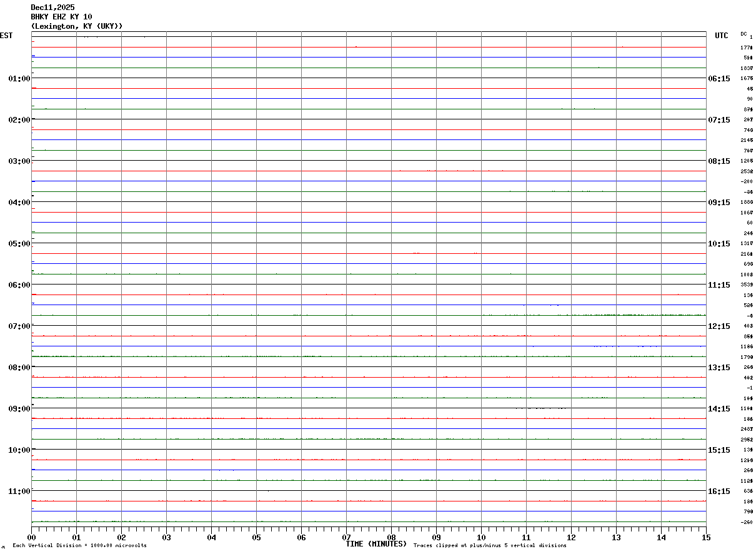Click the 12:15 UTC time label

(719, 326)
